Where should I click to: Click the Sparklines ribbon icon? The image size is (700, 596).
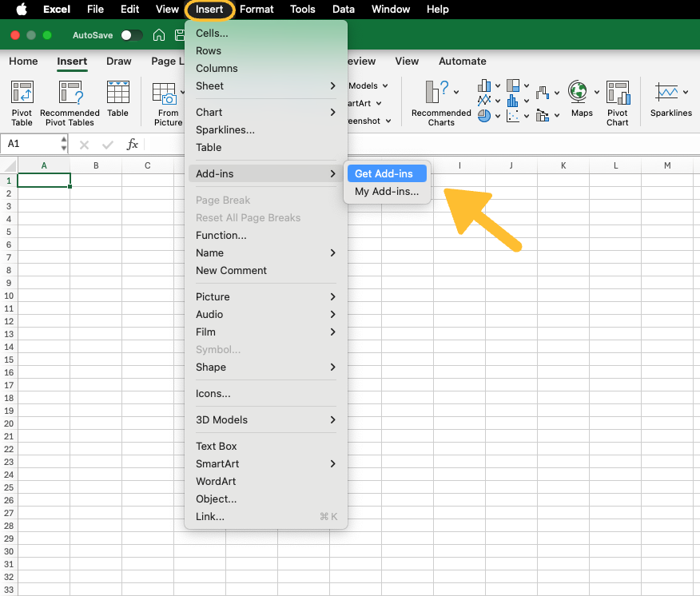pos(670,100)
